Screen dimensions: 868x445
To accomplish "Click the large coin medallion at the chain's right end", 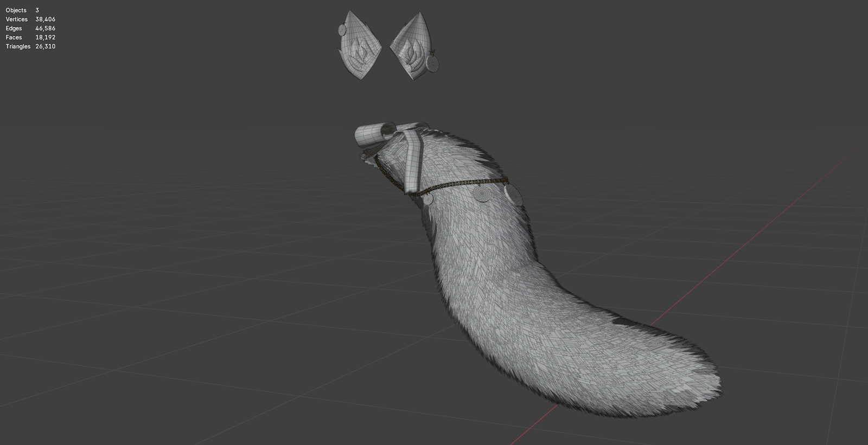I will coord(514,194).
